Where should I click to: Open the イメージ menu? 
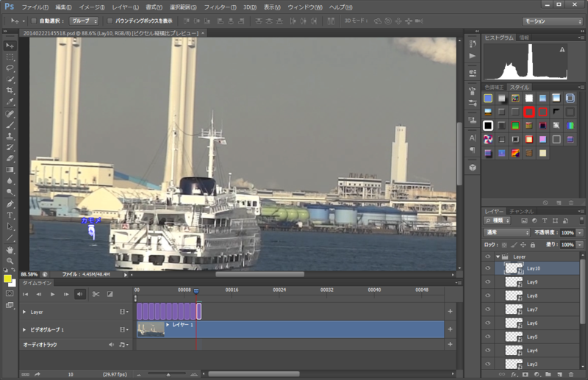click(x=92, y=7)
